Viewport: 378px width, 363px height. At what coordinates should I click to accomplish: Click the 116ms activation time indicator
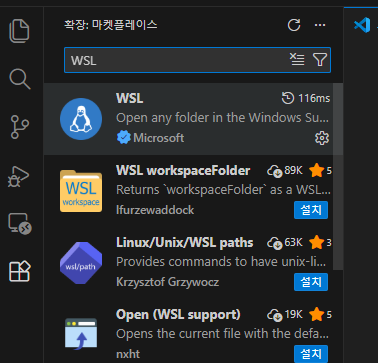(306, 98)
